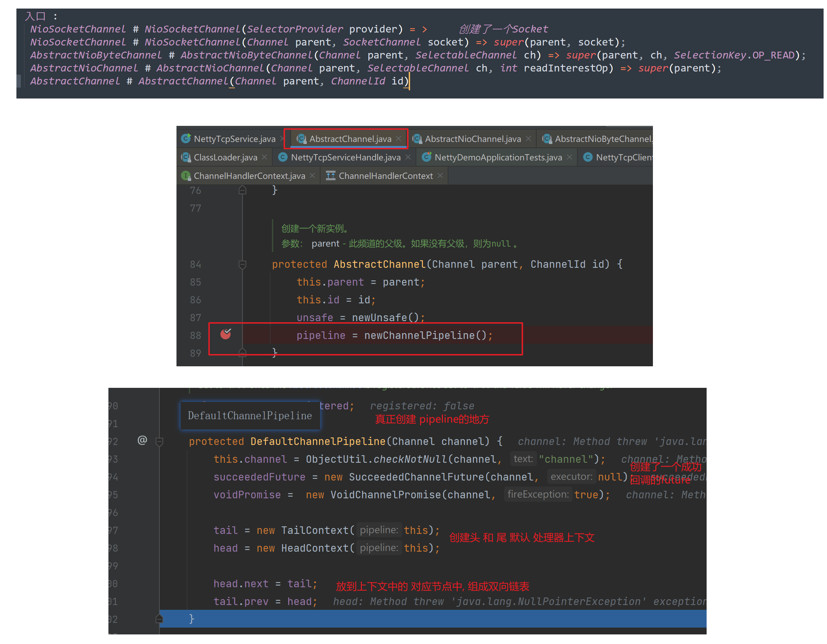Click line number 85 in the gutter
Image resolution: width=827 pixels, height=644 pixels.
coord(195,282)
